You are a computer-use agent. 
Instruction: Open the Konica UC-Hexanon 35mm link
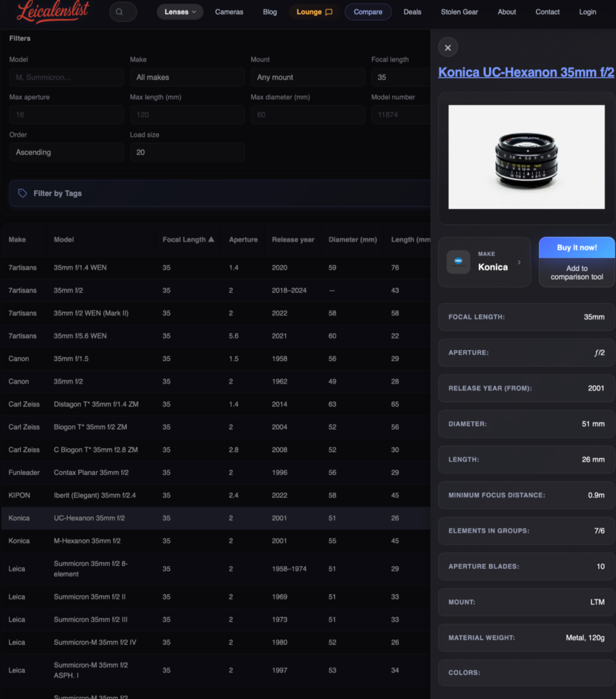525,72
